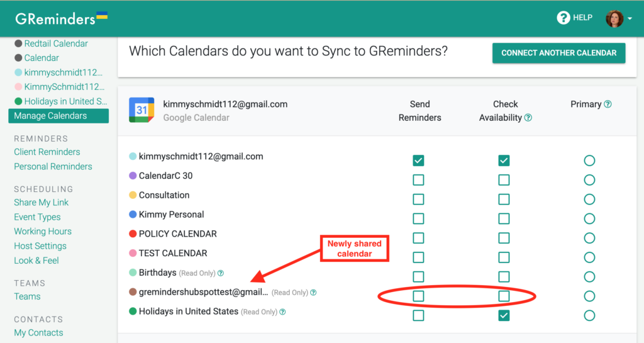The width and height of the screenshot is (644, 343).
Task: Click help icon next to gremindershubspottest calendar
Action: [x=313, y=293]
